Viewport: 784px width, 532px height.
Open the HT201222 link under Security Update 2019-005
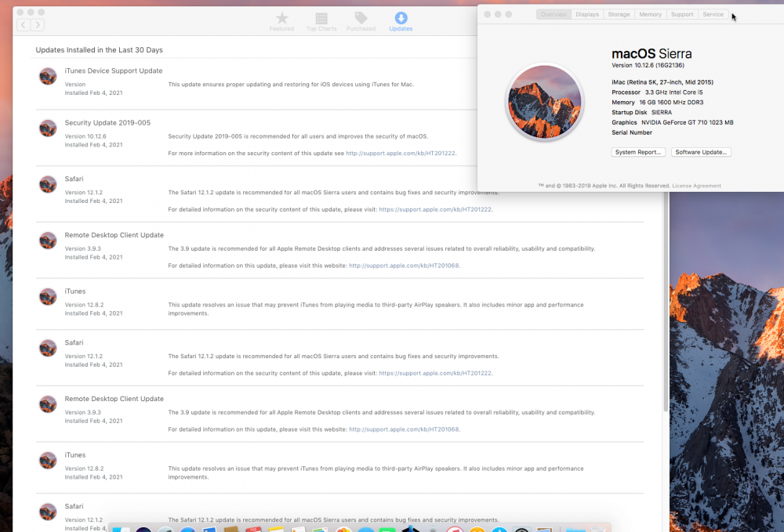pyautogui.click(x=401, y=154)
